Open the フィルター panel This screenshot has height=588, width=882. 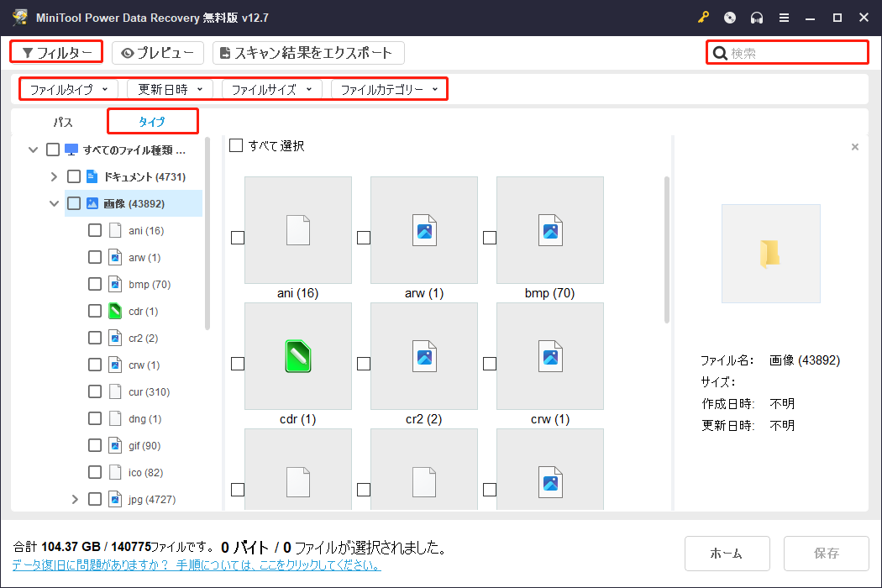(55, 51)
